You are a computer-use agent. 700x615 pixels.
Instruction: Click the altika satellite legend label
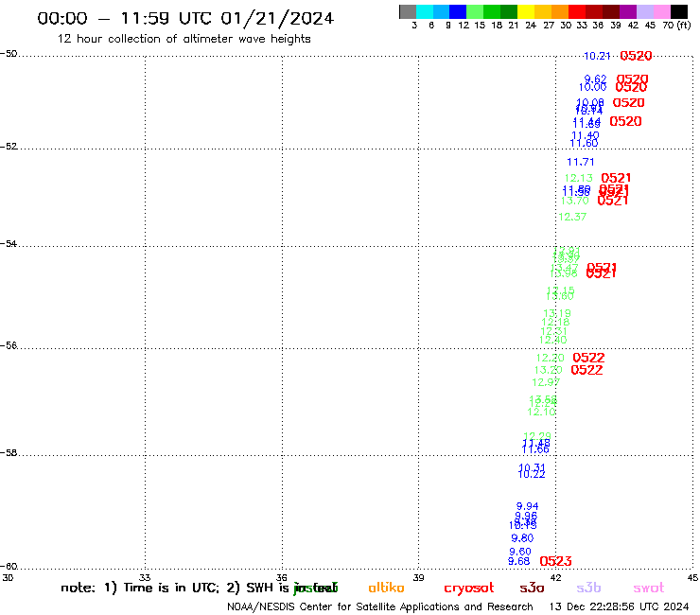tap(386, 588)
